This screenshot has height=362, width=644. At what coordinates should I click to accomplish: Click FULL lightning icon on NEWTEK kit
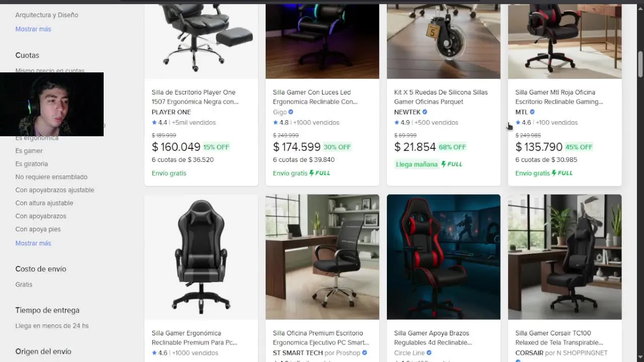(x=444, y=164)
